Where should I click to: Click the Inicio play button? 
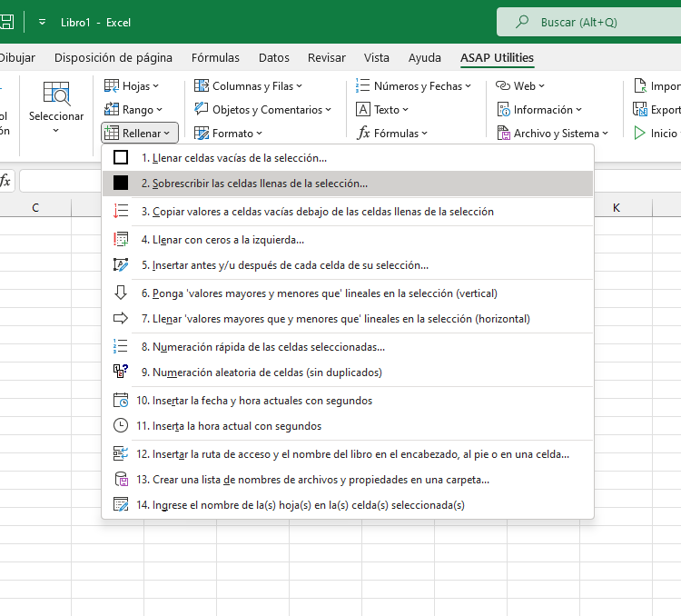pyautogui.click(x=656, y=133)
